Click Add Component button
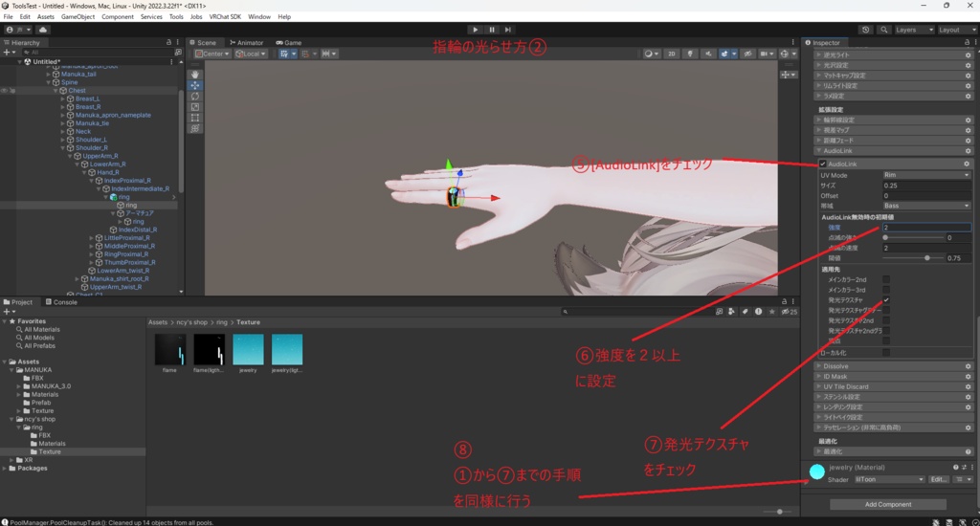Viewport: 980px width, 526px height. click(x=887, y=504)
